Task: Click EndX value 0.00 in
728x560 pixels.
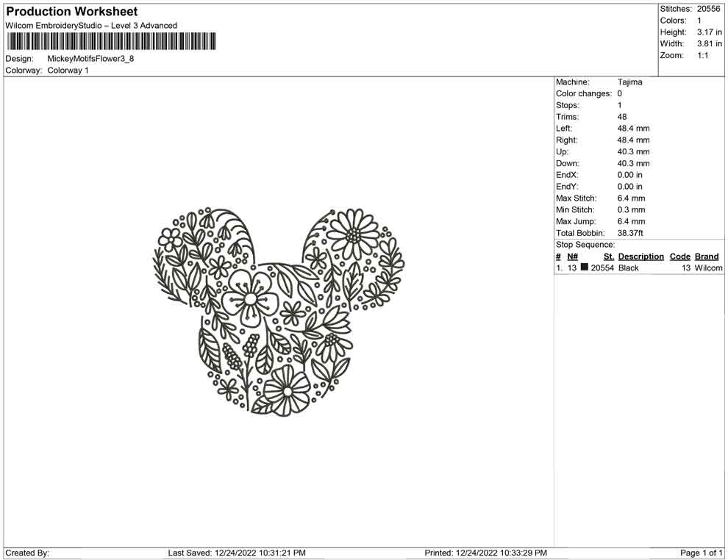Action: pos(630,175)
